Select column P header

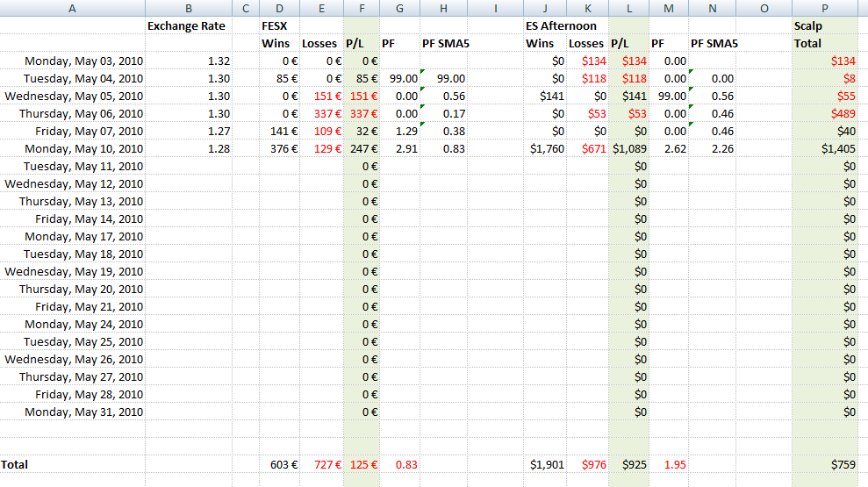pyautogui.click(x=825, y=8)
